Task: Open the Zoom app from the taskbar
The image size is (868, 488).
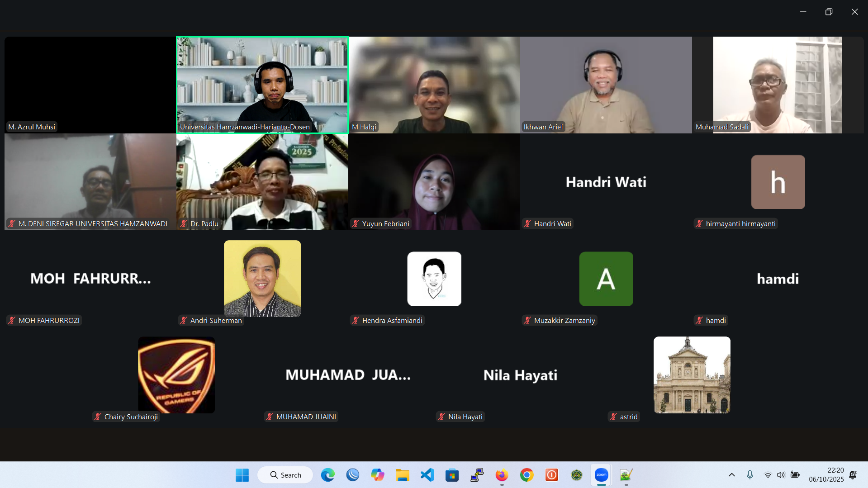Action: [601, 475]
